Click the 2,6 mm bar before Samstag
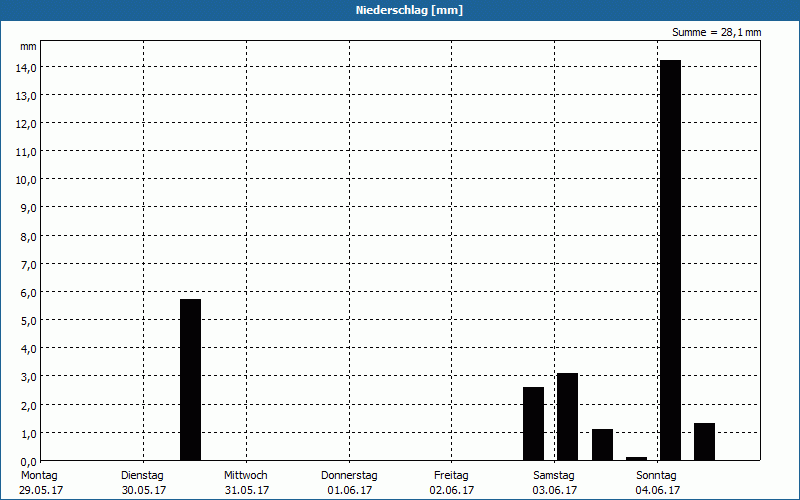Screen dimensions: 800x500 (534, 424)
